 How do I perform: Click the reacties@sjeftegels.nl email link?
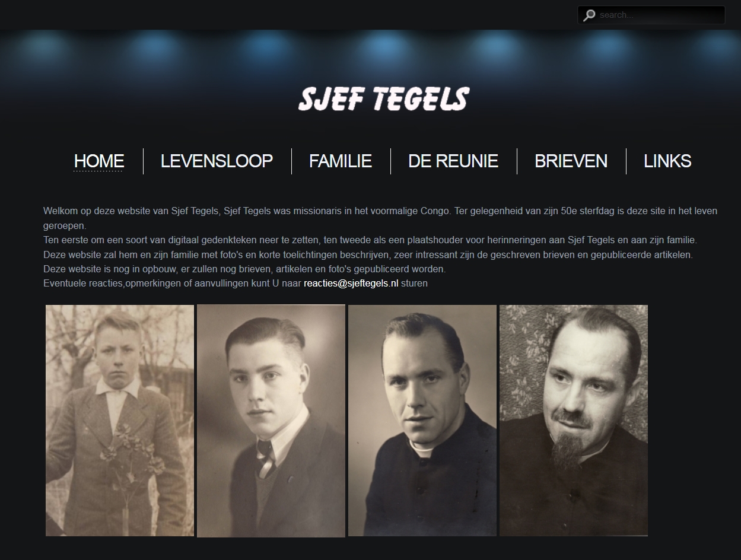click(351, 284)
